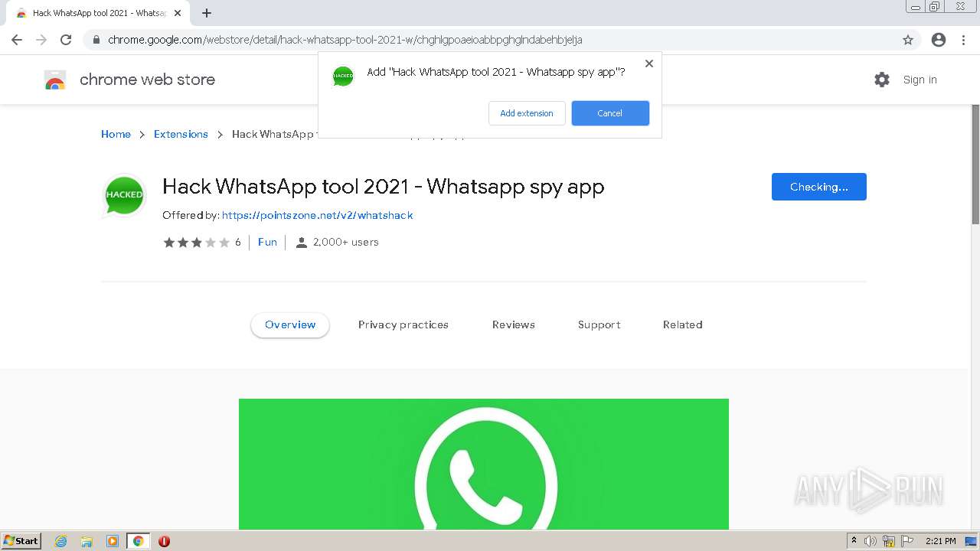
Task: Click the HACKED icon in popup
Action: [x=343, y=76]
